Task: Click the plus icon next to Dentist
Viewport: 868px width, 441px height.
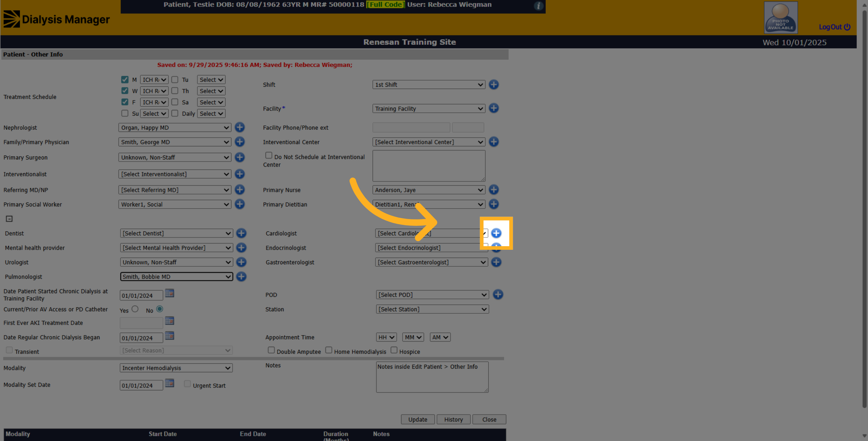Action: tap(241, 233)
